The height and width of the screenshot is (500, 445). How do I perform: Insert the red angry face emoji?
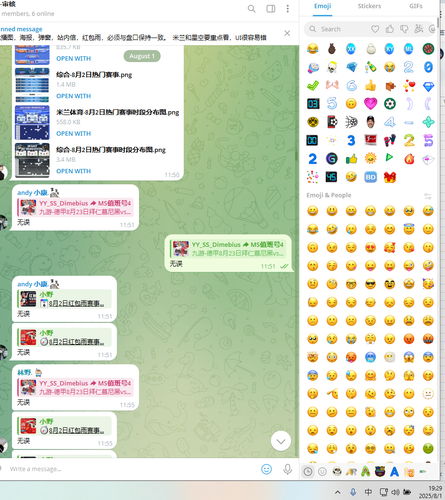[409, 339]
